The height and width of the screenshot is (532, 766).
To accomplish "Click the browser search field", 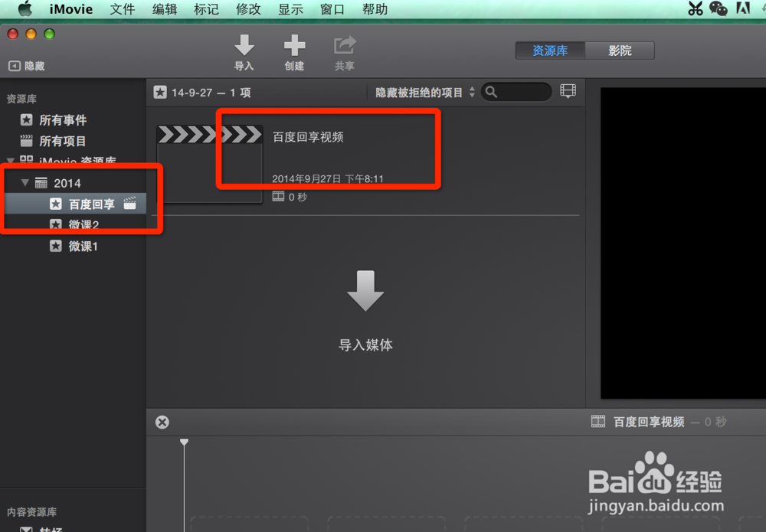I will click(x=516, y=92).
